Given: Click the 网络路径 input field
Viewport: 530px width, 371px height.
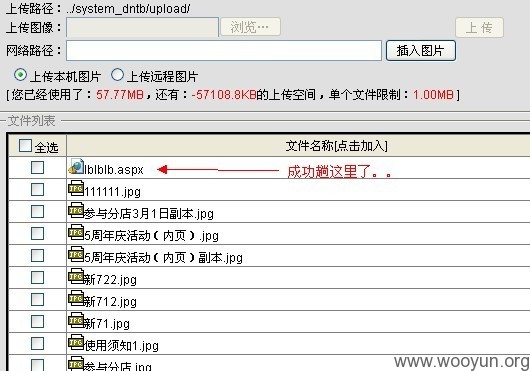Looking at the screenshot, I should pyautogui.click(x=224, y=51).
